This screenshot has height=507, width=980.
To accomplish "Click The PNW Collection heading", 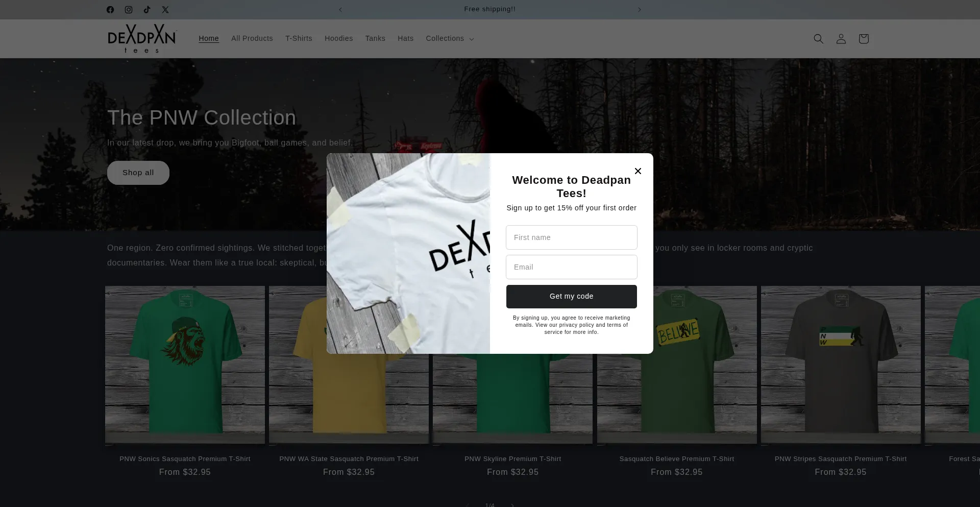I will pos(202,118).
